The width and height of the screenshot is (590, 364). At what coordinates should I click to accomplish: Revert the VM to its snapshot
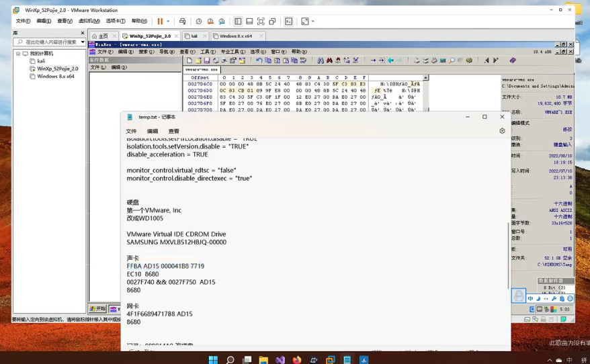(x=210, y=21)
